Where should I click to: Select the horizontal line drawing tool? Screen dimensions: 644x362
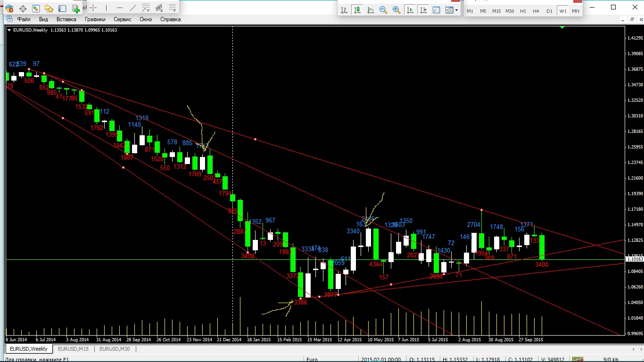tap(120, 8)
